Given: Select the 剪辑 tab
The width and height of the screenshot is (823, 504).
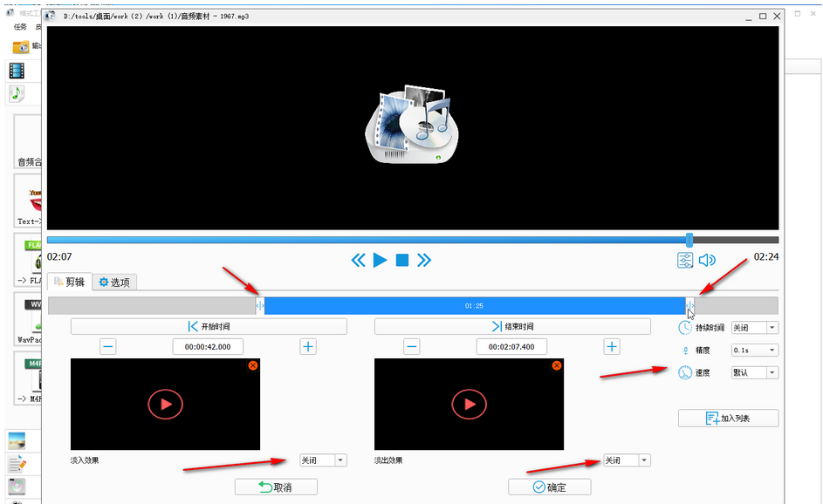Looking at the screenshot, I should (70, 283).
